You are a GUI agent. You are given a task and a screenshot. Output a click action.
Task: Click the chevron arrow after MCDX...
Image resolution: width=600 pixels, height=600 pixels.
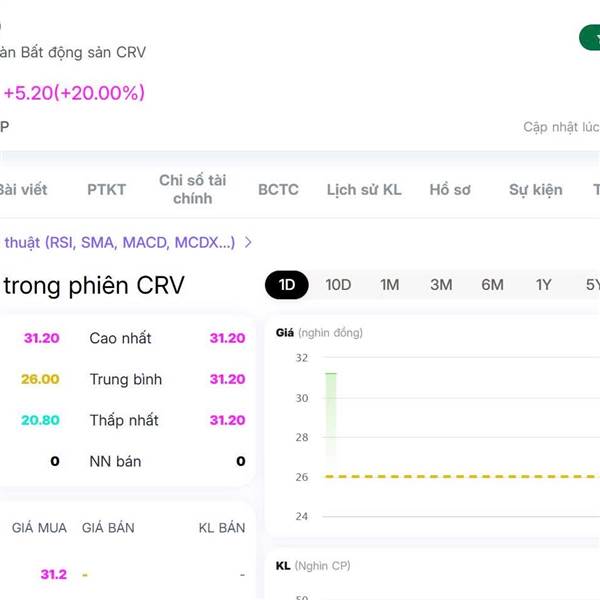248,242
